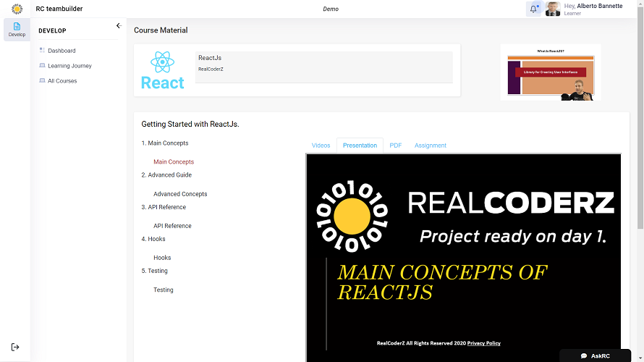Select the indented API Reference lesson
The height and width of the screenshot is (362, 644).
click(172, 226)
